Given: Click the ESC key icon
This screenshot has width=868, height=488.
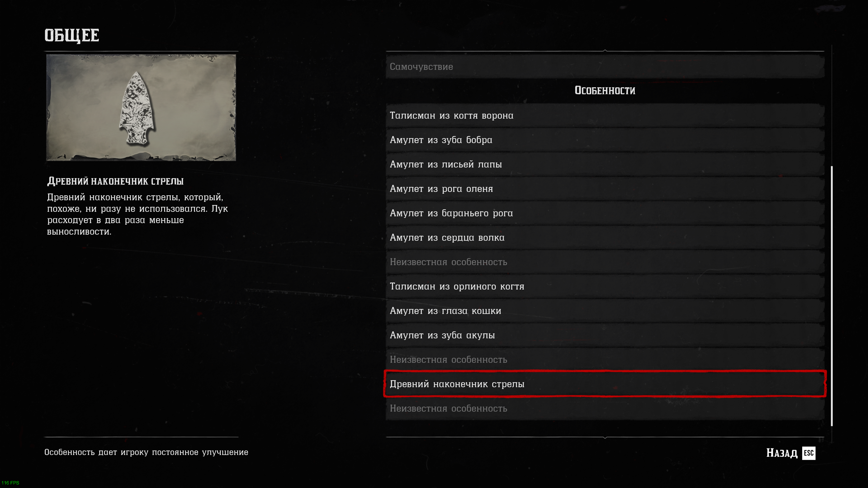Looking at the screenshot, I should coord(808,453).
